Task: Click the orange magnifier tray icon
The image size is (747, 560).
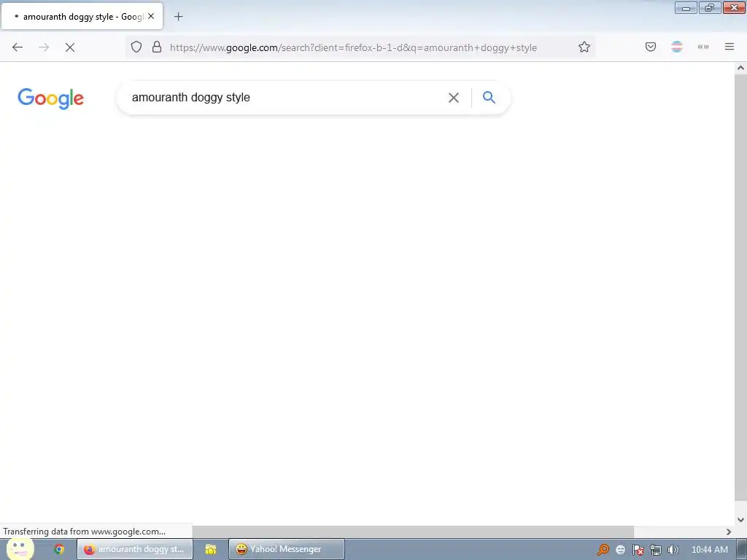Action: [x=603, y=550]
